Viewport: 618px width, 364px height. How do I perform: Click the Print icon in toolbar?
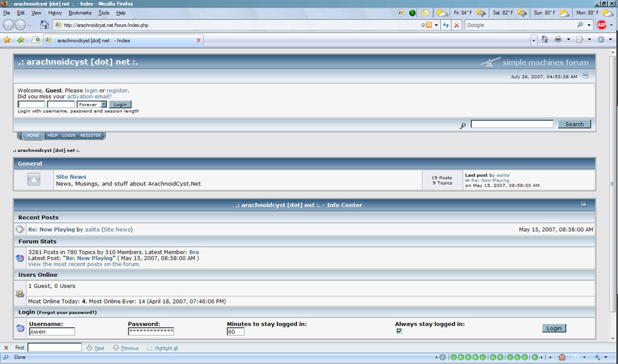[x=558, y=40]
